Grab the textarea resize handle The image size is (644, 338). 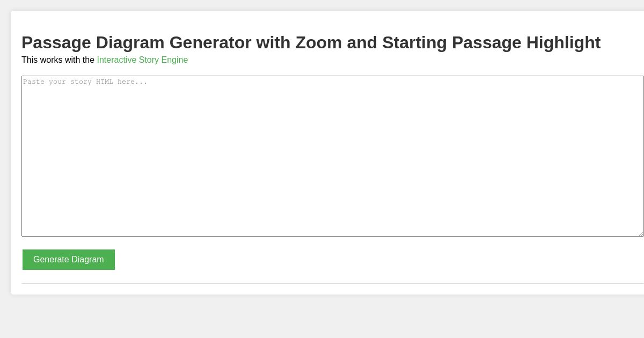(x=641, y=233)
